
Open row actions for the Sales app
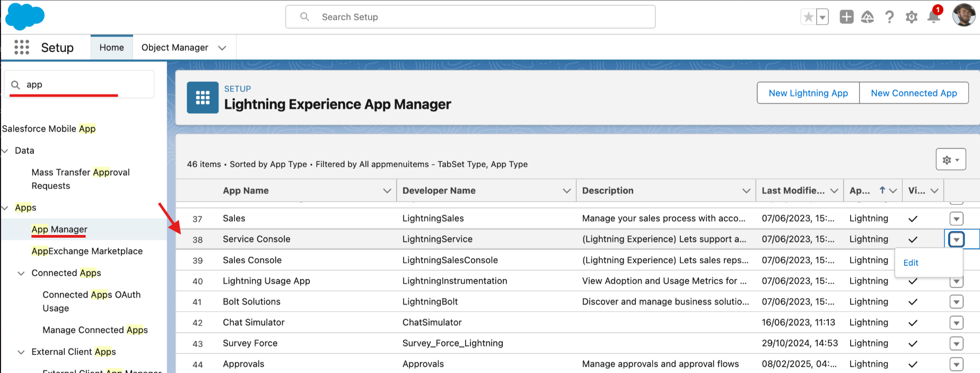956,219
